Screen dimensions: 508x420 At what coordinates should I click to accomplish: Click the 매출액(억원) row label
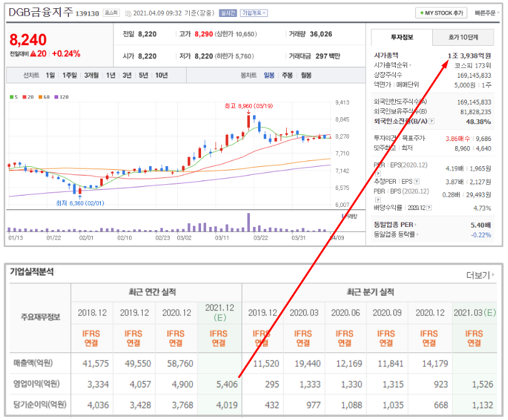pos(33,363)
